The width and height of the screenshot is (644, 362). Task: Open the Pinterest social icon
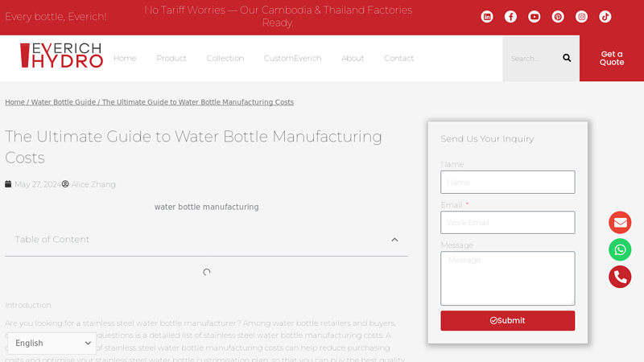(558, 17)
